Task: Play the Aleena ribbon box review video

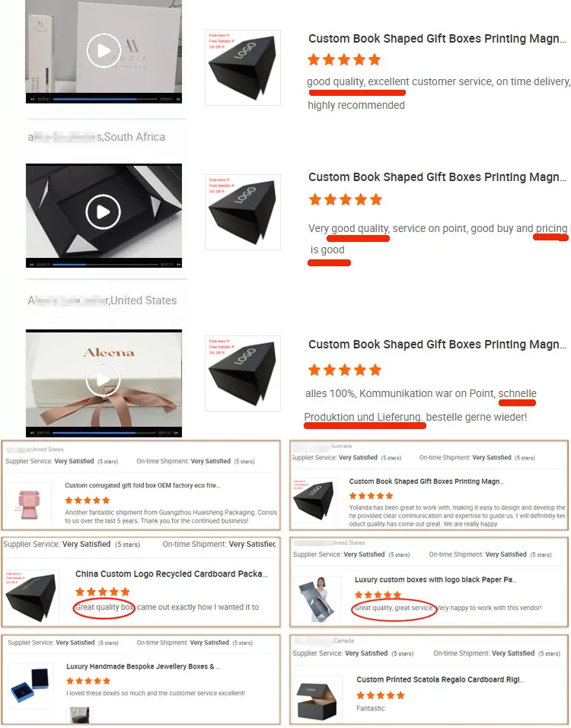Action: [103, 380]
